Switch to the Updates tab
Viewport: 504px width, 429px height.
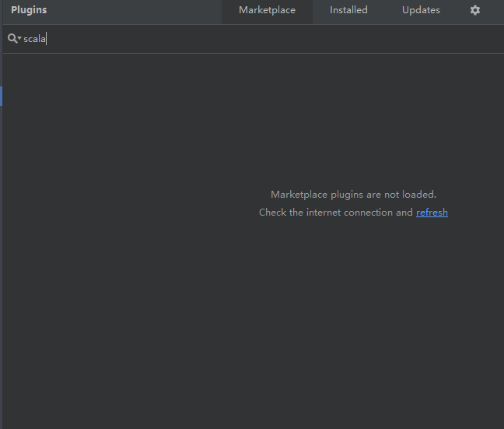tap(421, 10)
